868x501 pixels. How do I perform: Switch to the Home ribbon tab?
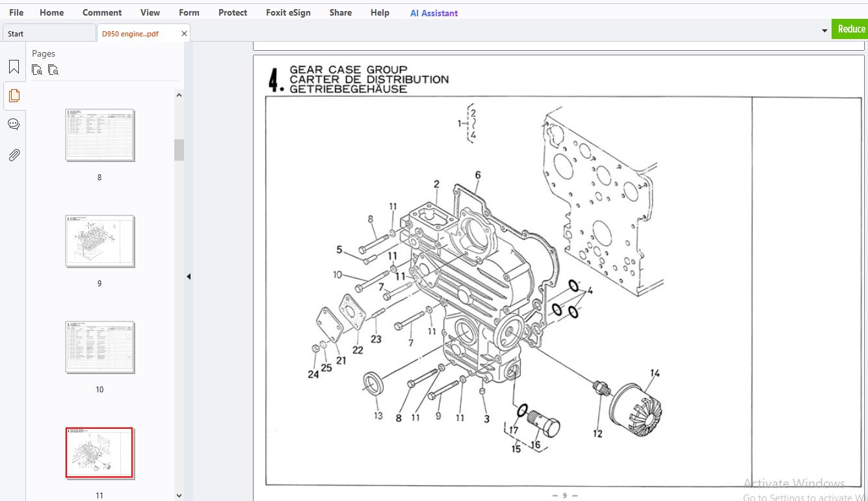coord(51,12)
